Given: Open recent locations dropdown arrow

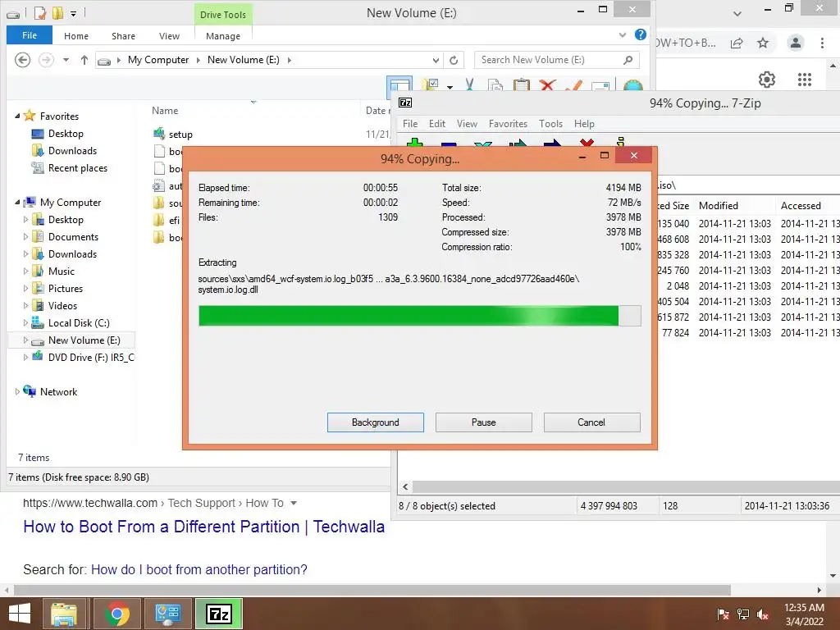Looking at the screenshot, I should [66, 60].
